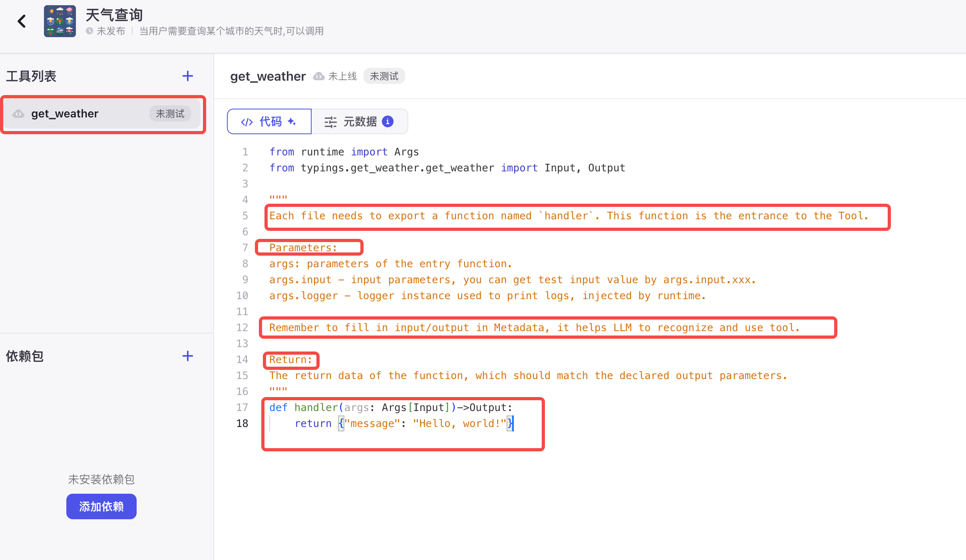Click the 未上线 cloud status icon
This screenshot has height=560, width=966.
(x=318, y=76)
